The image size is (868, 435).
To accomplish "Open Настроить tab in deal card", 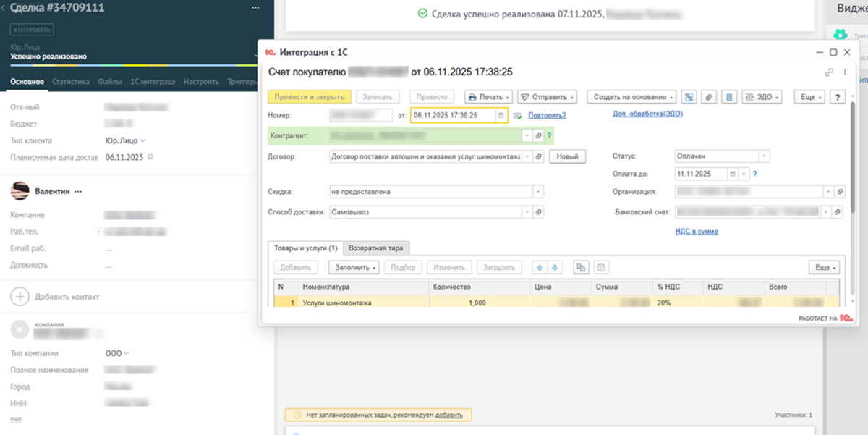I will coord(201,82).
